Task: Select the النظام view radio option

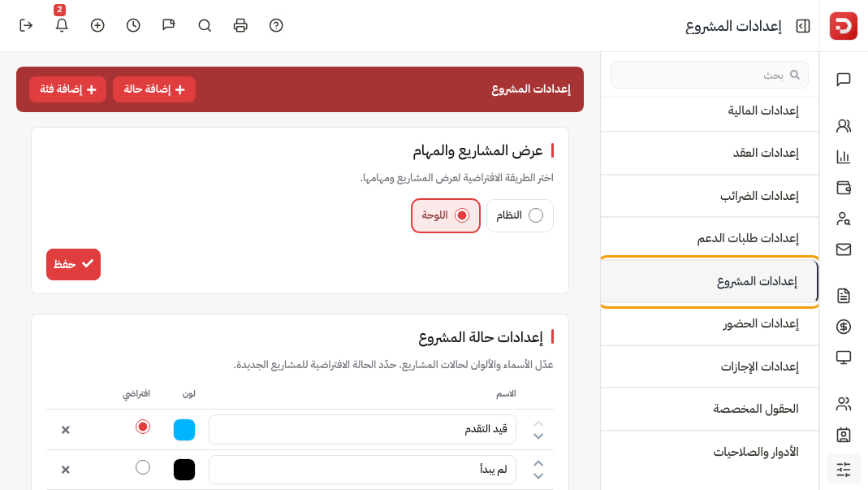Action: [520, 215]
